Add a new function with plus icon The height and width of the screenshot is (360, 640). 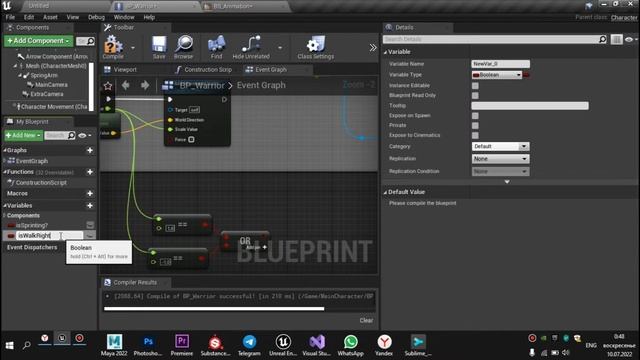pos(90,172)
